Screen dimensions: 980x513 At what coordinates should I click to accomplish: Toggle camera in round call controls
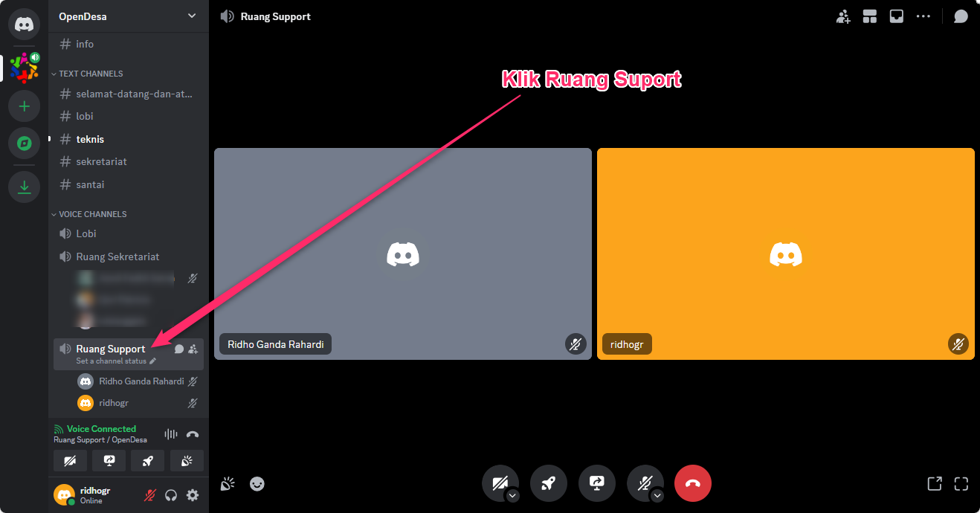point(499,483)
